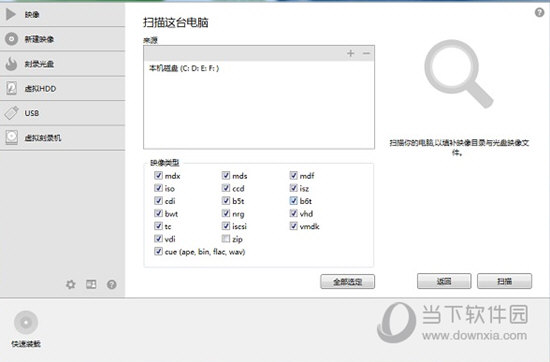Click the panel layout icon next to gear

pos(91,284)
